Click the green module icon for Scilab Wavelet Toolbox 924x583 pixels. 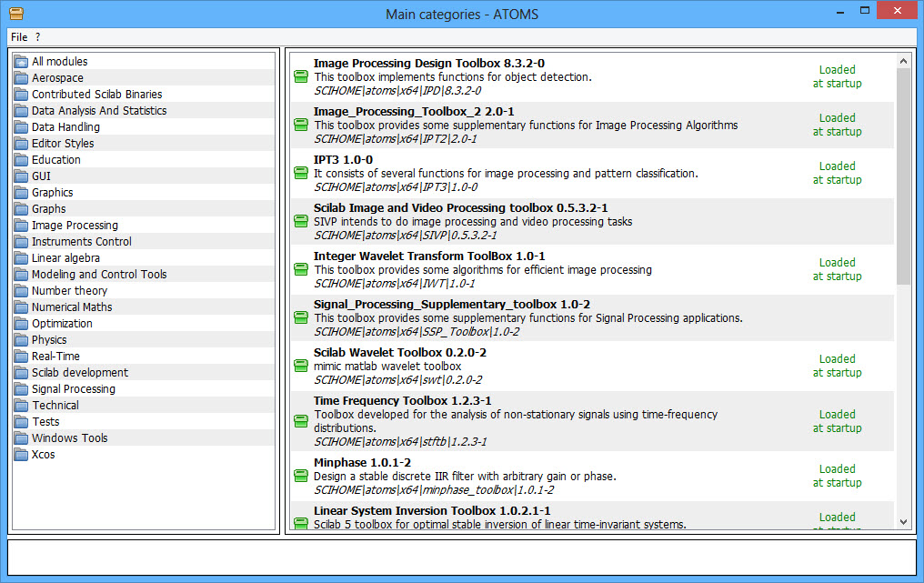pyautogui.click(x=301, y=366)
